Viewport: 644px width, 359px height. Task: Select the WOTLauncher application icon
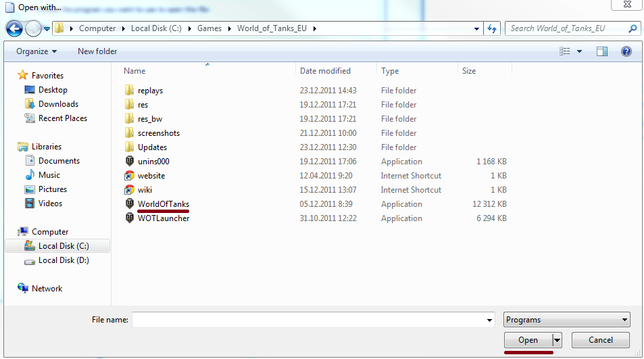coord(129,218)
